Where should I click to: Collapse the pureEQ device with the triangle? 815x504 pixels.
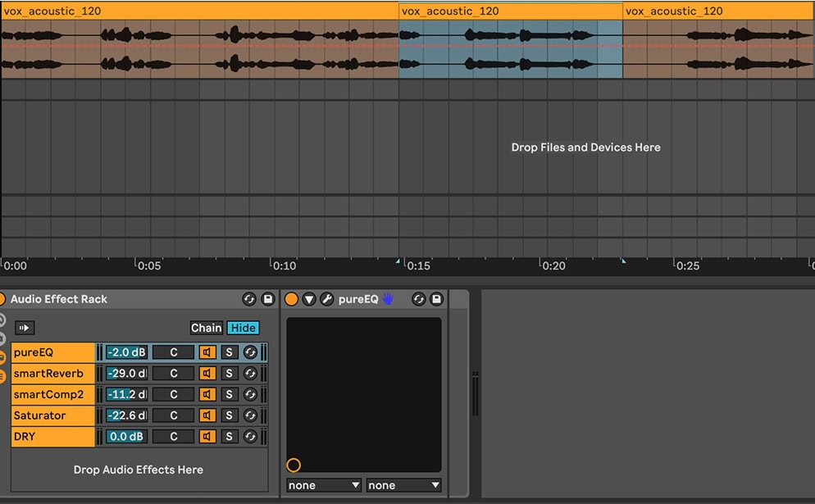click(x=309, y=299)
